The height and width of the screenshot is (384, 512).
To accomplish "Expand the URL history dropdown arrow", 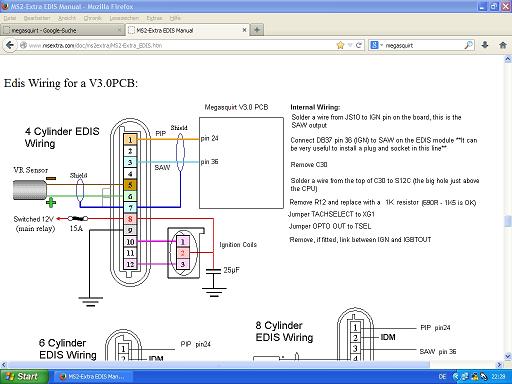I will click(350, 45).
